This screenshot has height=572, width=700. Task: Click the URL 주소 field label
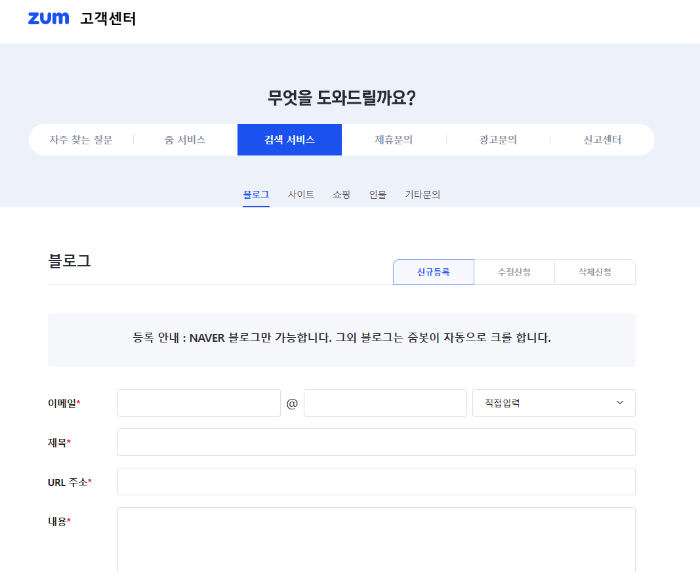(70, 482)
